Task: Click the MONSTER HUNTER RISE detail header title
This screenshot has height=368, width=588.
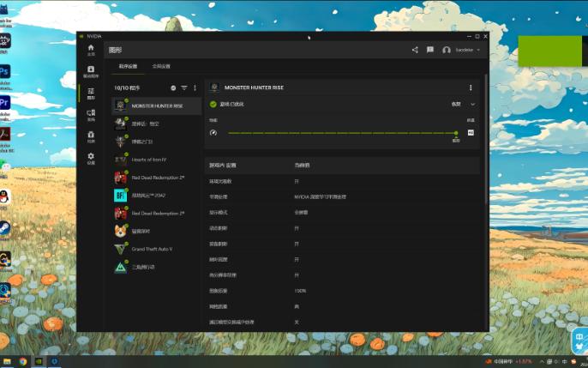Action: (x=254, y=87)
